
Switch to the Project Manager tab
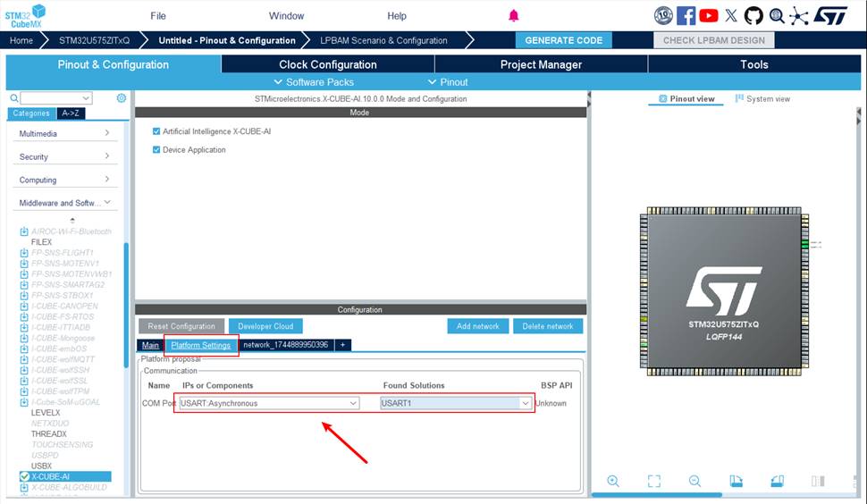pyautogui.click(x=541, y=64)
